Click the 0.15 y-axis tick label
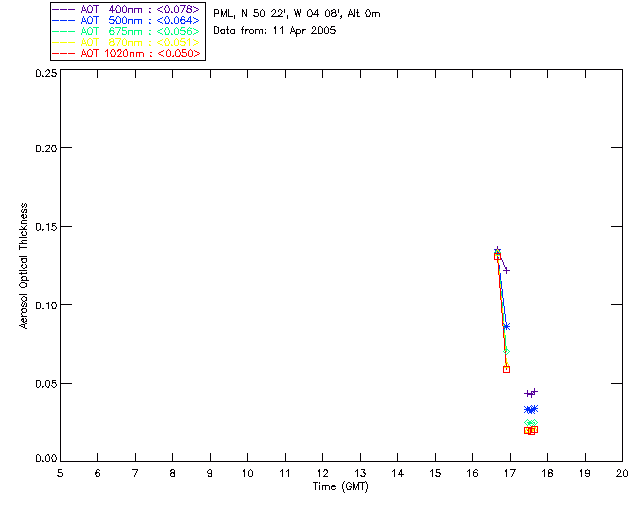The height and width of the screenshot is (512, 640). click(46, 227)
